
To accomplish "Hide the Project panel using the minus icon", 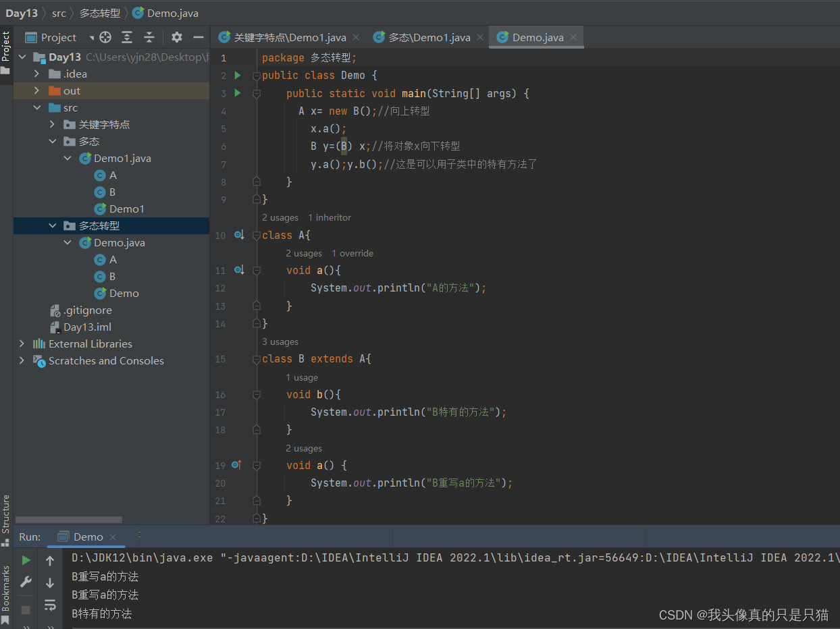I will point(199,37).
